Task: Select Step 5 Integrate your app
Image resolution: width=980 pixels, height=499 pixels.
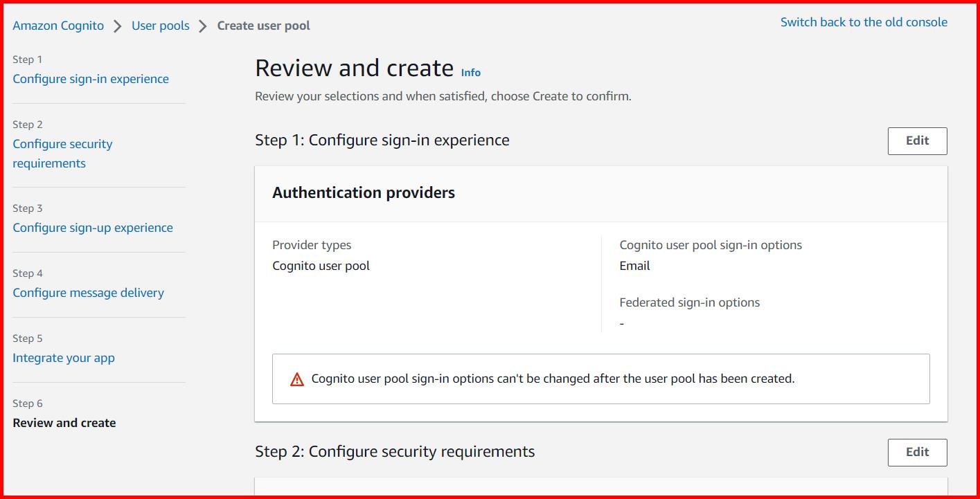Action: pos(64,357)
